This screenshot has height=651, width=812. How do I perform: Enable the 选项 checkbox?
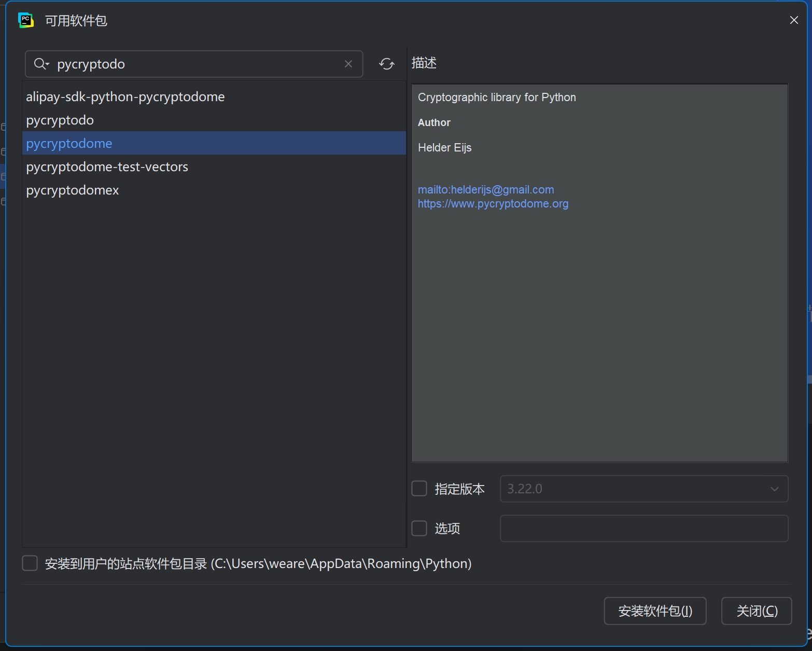[x=419, y=528]
